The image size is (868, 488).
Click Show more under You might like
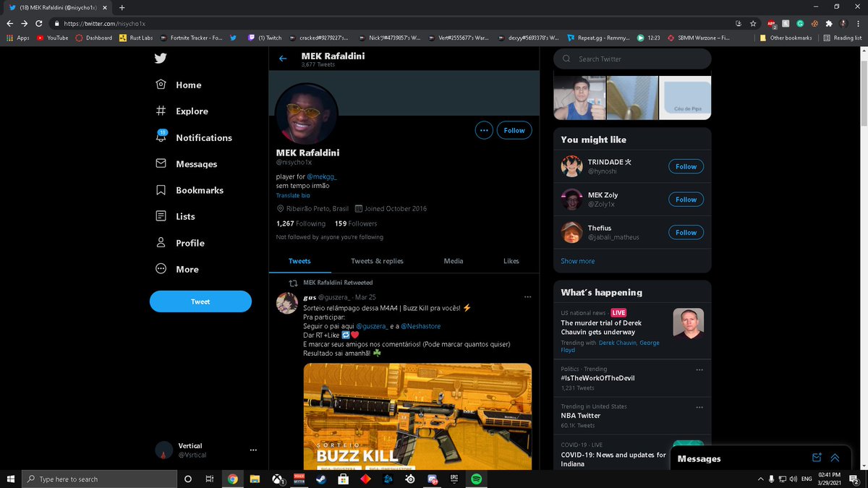pyautogui.click(x=578, y=261)
